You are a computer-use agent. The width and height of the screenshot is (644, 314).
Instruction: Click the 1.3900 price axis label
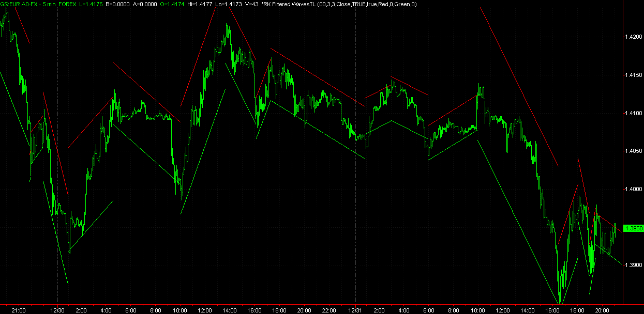click(634, 265)
